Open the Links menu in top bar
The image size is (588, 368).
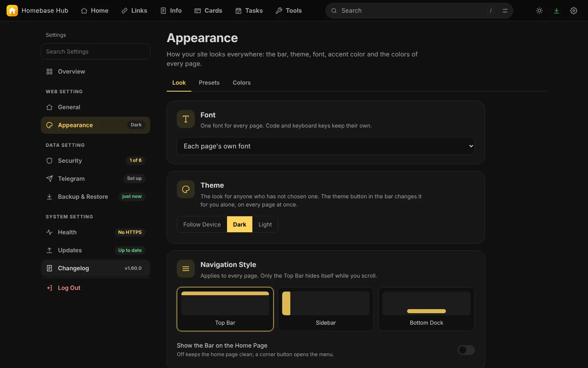tap(134, 11)
